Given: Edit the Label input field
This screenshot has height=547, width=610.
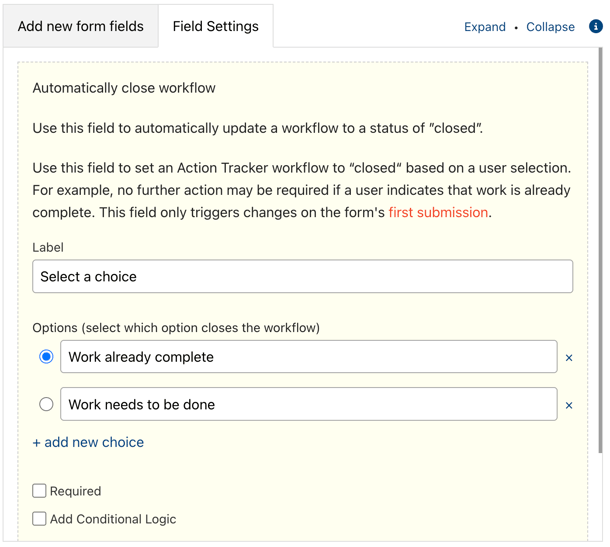Looking at the screenshot, I should click(x=303, y=276).
